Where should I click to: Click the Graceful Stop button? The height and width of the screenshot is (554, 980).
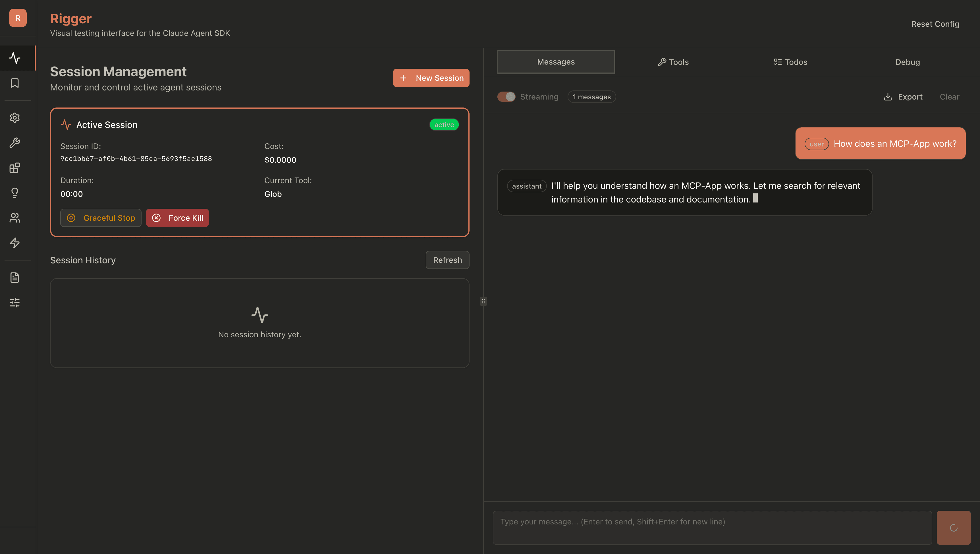[101, 218]
